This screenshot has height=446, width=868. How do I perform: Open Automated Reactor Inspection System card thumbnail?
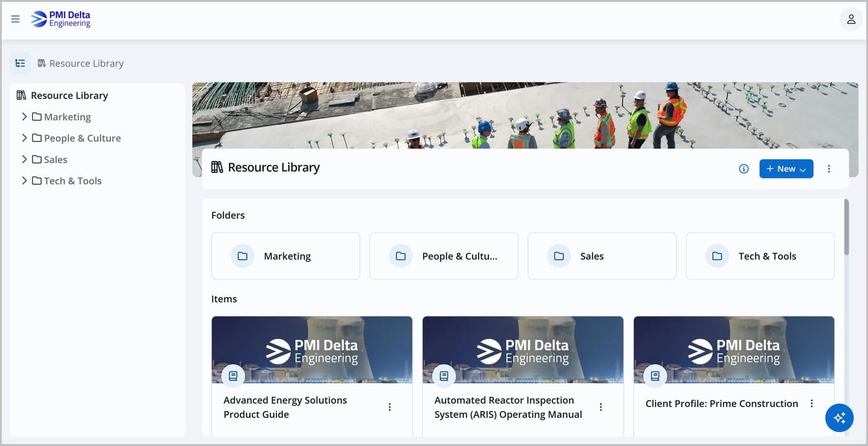coord(523,350)
